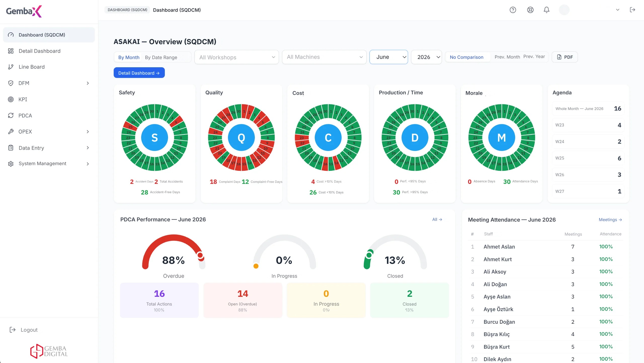The image size is (644, 363).
Task: Click the Line Board branch icon
Action: [x=11, y=67]
